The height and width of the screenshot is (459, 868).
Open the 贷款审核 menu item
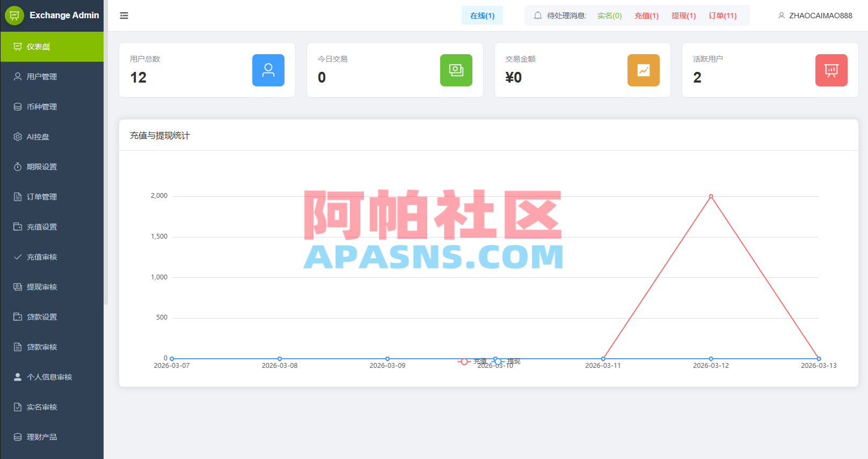point(52,347)
